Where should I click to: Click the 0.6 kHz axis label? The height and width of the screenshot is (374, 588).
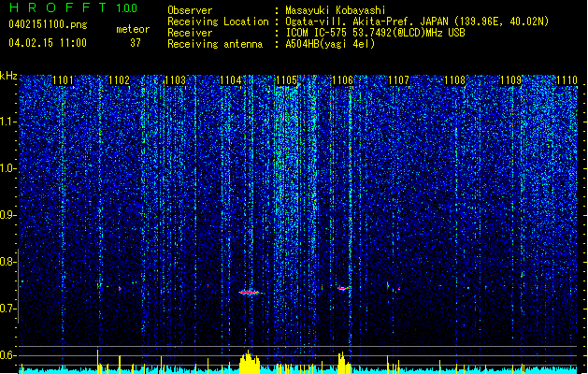8,355
